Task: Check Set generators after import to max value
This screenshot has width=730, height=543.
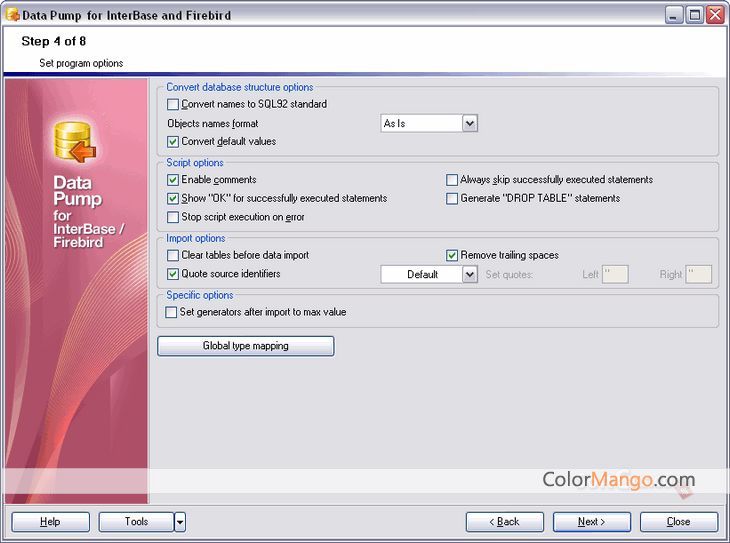Action: coord(171,312)
